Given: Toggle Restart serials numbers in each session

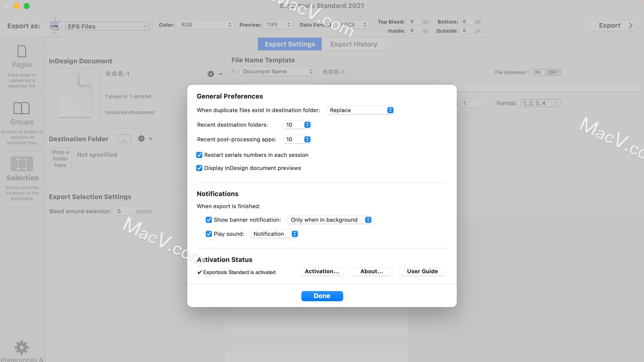Looking at the screenshot, I should point(199,155).
